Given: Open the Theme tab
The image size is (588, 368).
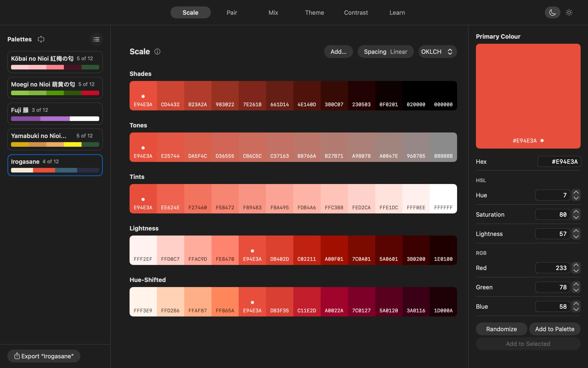Looking at the screenshot, I should coord(314,12).
